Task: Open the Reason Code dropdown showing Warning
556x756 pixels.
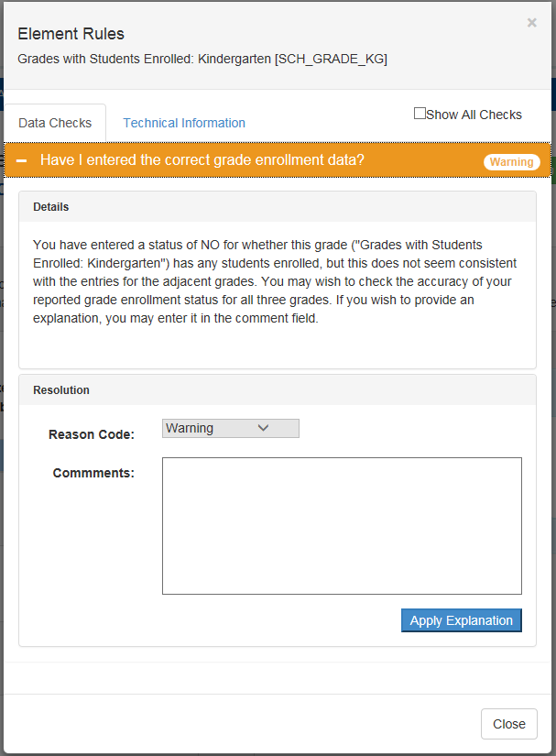Action: [x=230, y=428]
